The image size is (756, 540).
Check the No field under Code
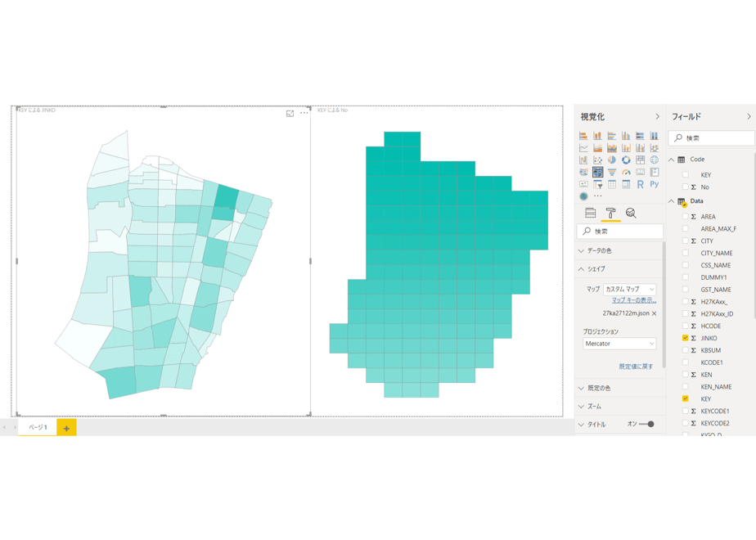point(685,187)
